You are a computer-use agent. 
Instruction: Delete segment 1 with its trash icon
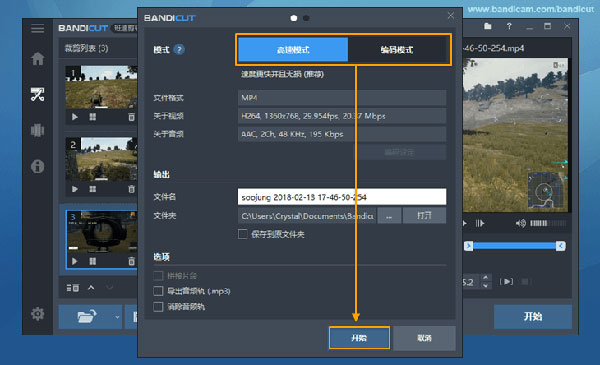click(131, 117)
